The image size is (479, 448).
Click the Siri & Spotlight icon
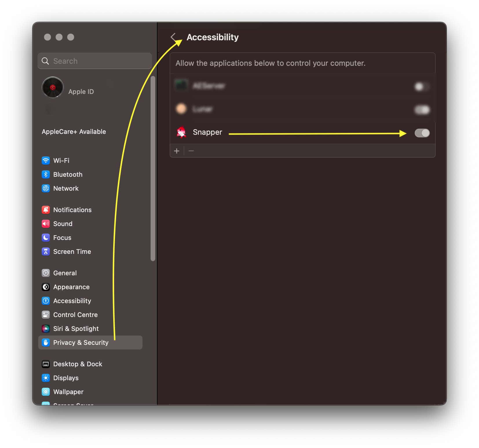(45, 329)
